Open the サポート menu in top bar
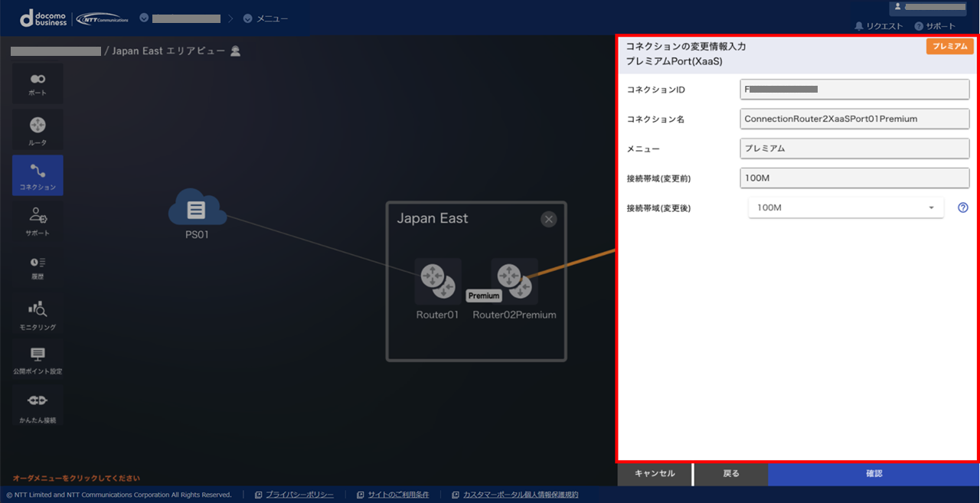980x503 pixels. click(935, 26)
